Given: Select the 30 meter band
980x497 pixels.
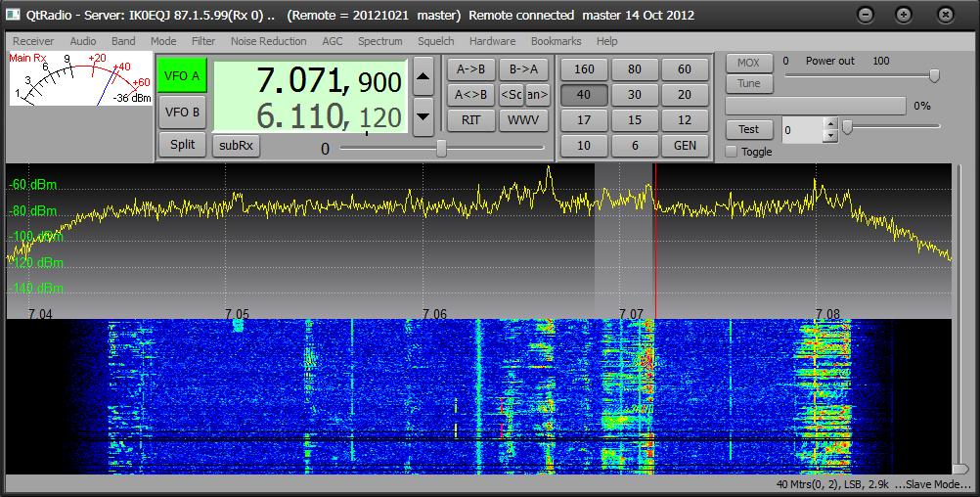Looking at the screenshot, I should click(x=635, y=94).
